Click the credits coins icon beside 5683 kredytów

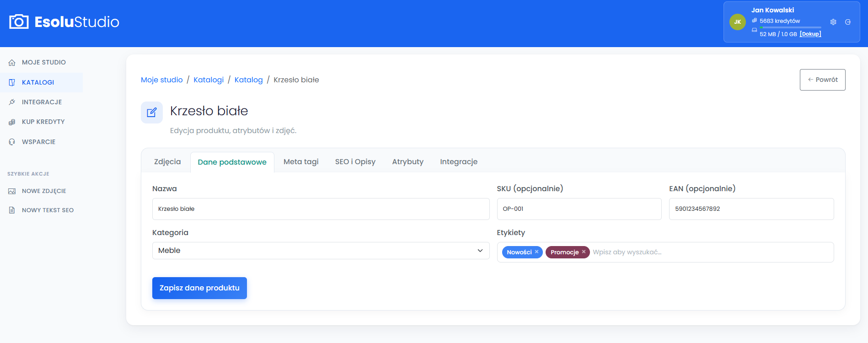755,21
